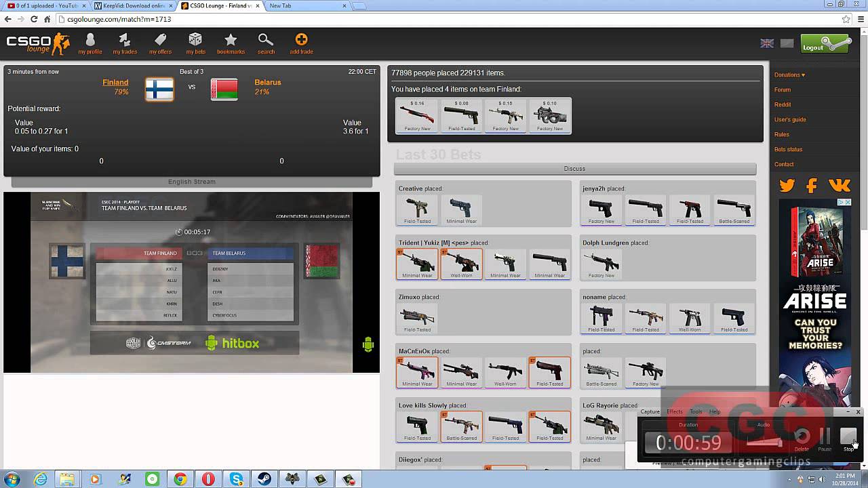Image resolution: width=868 pixels, height=488 pixels.
Task: Open Skype from the taskbar
Action: pyautogui.click(x=236, y=479)
